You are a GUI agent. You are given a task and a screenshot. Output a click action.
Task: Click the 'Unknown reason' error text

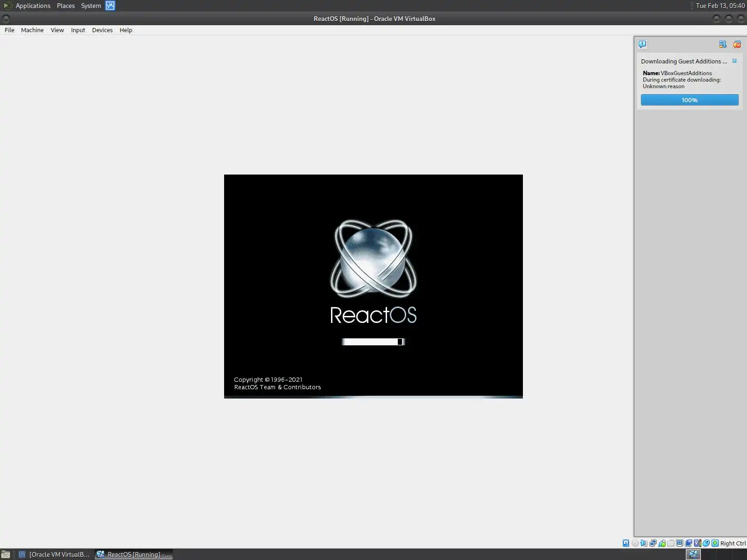click(x=663, y=86)
